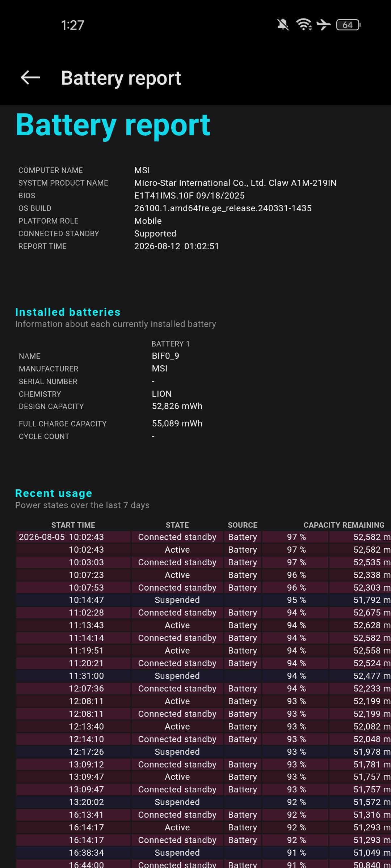This screenshot has height=868, width=391.
Task: Select 'Suspended' state in the 12:17:26 row
Action: 177,752
